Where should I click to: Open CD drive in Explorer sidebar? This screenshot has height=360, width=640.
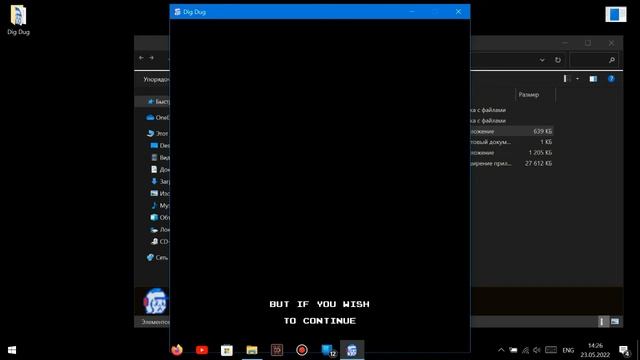(160, 241)
